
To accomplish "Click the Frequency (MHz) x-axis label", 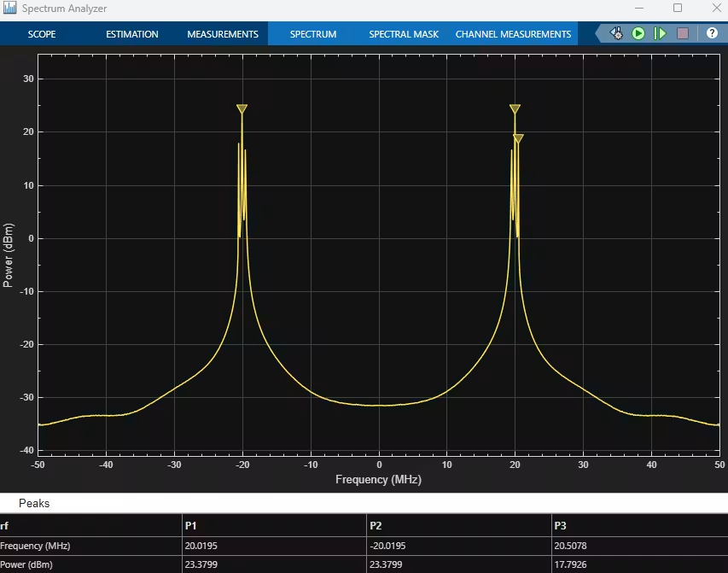I will 378,479.
